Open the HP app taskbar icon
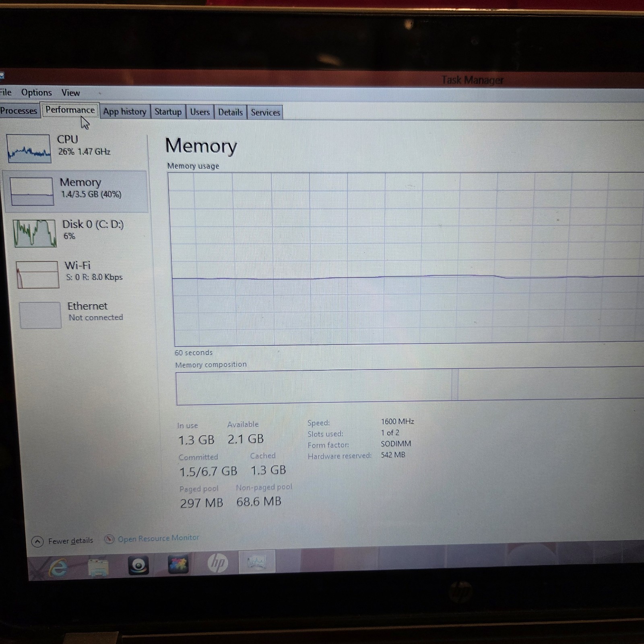This screenshot has height=644, width=644. pyautogui.click(x=218, y=563)
